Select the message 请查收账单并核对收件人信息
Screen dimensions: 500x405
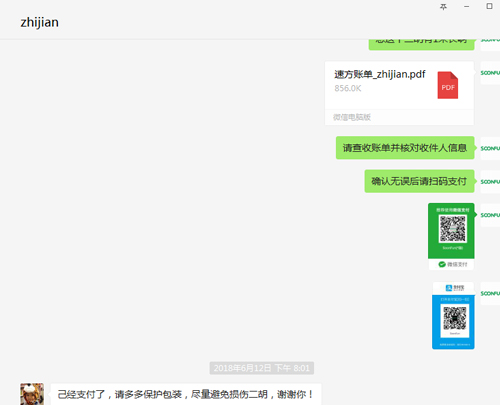(405, 148)
